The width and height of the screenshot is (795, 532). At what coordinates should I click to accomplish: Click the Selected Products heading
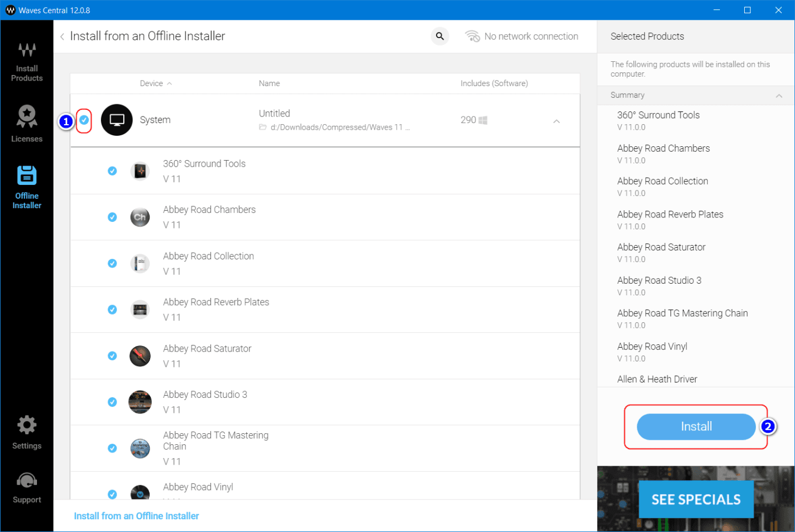point(647,36)
